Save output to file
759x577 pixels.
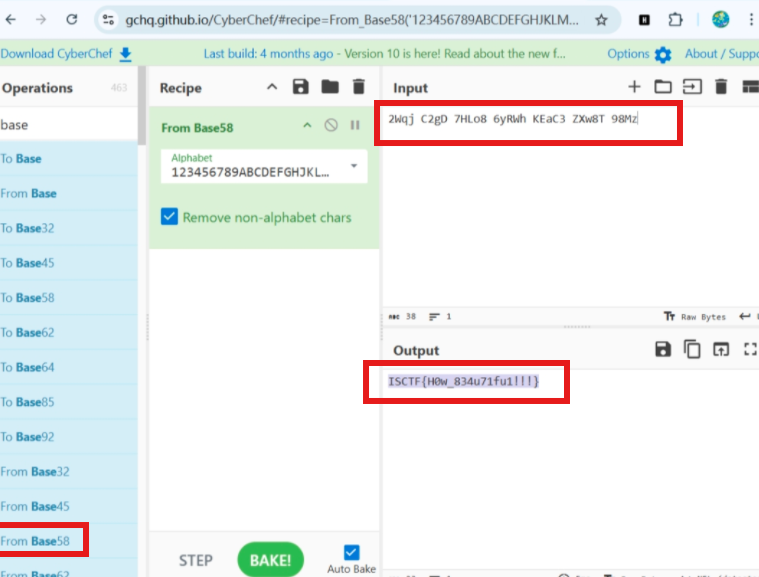(x=662, y=349)
